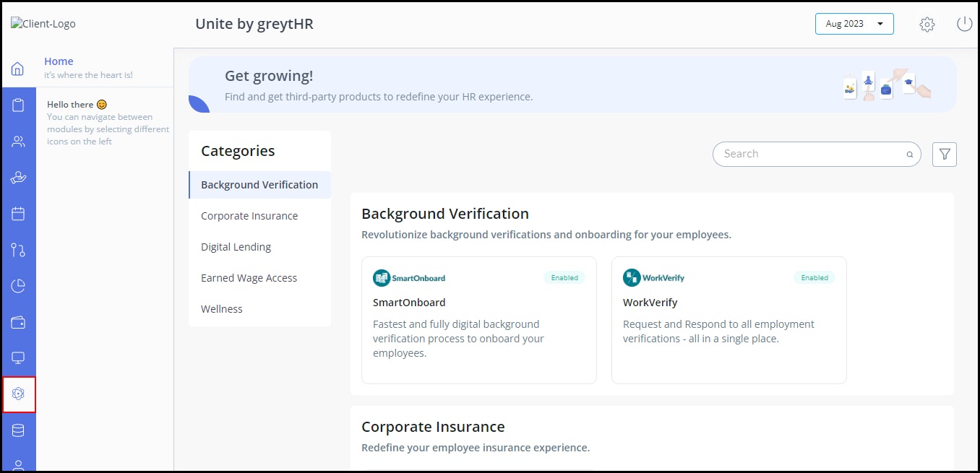The height and width of the screenshot is (473, 980).
Task: Click the Get growing banner illustration
Action: [x=887, y=85]
